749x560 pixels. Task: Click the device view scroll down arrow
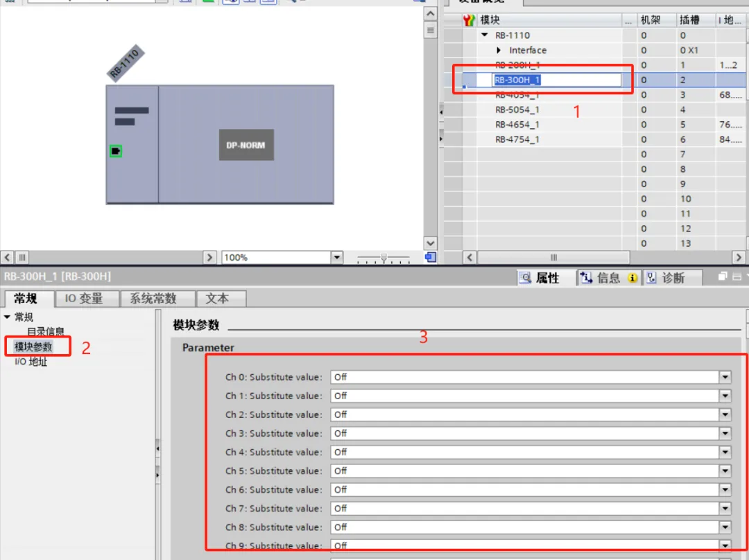[431, 243]
